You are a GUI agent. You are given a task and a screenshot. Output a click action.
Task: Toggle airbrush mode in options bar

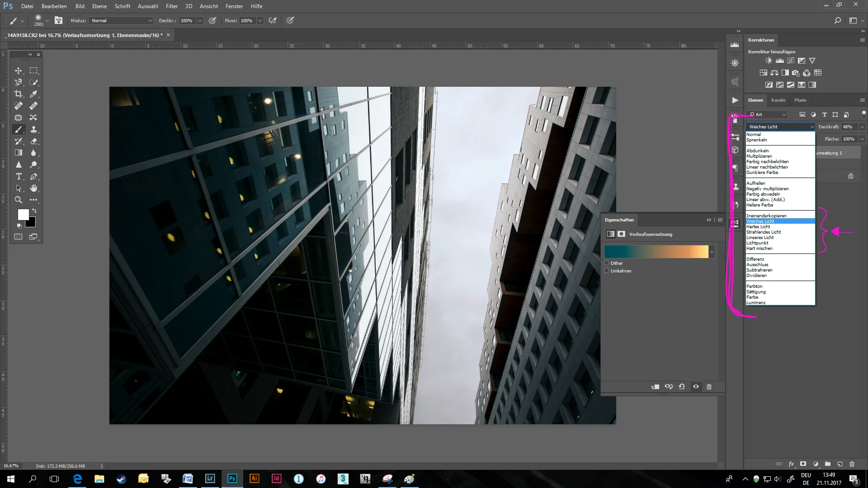[x=273, y=20]
